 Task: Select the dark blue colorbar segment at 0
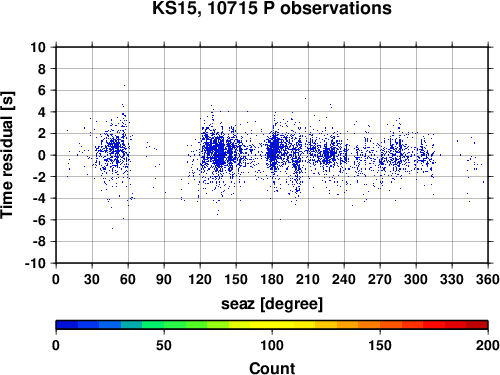coord(67,325)
